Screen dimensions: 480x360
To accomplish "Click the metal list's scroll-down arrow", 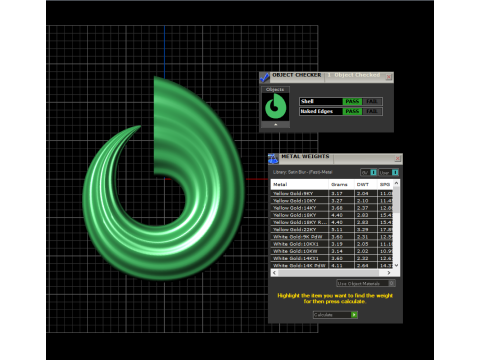I will 396,265.
